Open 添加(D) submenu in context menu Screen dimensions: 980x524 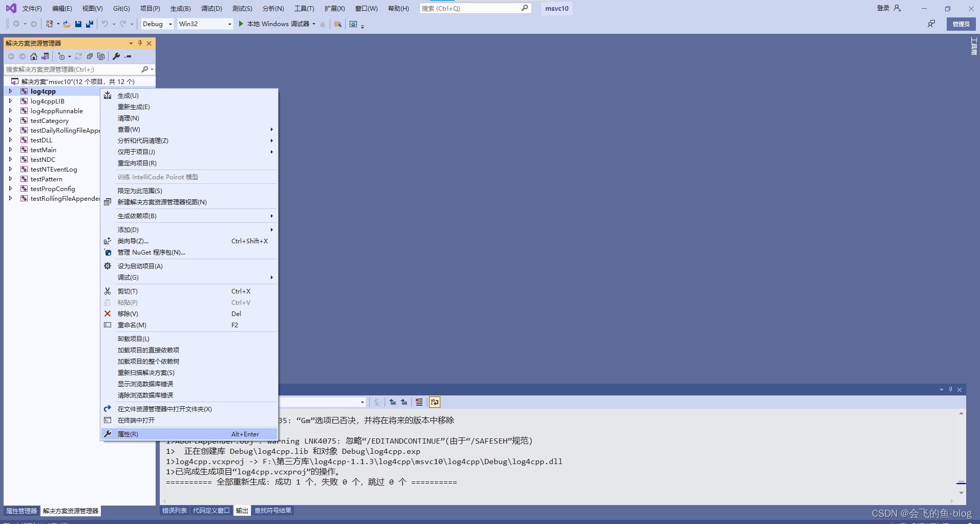tap(189, 230)
